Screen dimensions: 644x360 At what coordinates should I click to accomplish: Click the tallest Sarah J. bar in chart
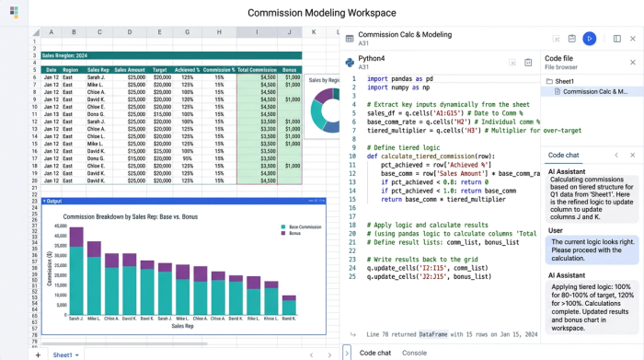point(76,272)
